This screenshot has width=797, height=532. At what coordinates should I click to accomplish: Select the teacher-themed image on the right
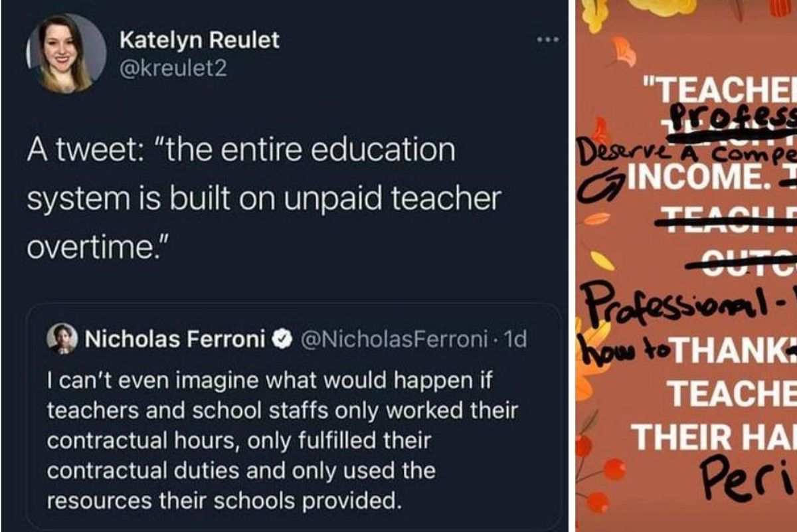tap(684, 266)
